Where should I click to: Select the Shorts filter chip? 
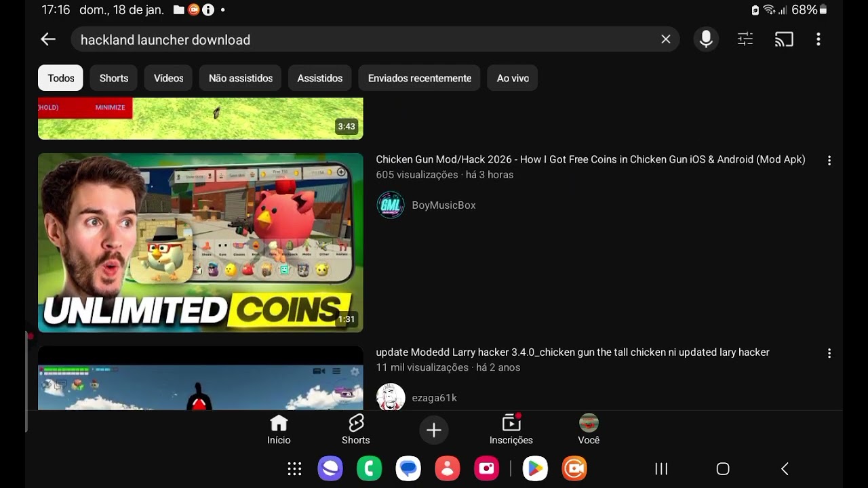(114, 78)
